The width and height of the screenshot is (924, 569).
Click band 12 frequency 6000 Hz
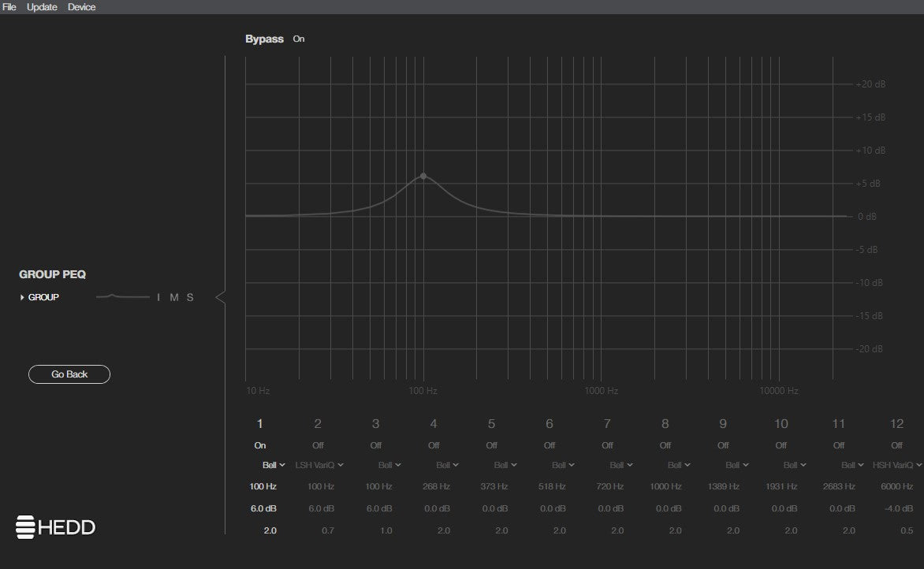tap(897, 486)
